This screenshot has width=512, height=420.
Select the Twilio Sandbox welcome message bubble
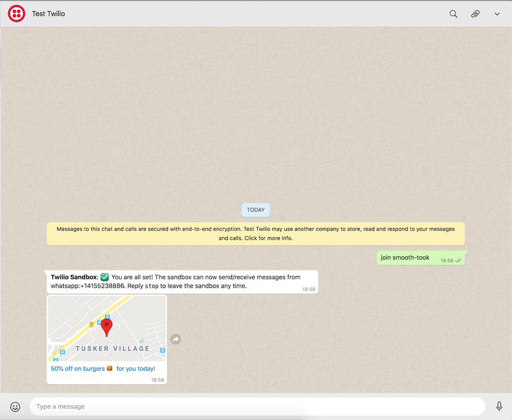click(182, 281)
